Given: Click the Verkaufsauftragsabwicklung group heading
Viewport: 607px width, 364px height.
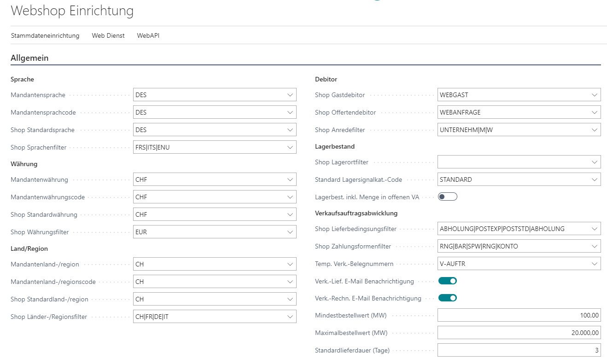Looking at the screenshot, I should click(x=356, y=213).
